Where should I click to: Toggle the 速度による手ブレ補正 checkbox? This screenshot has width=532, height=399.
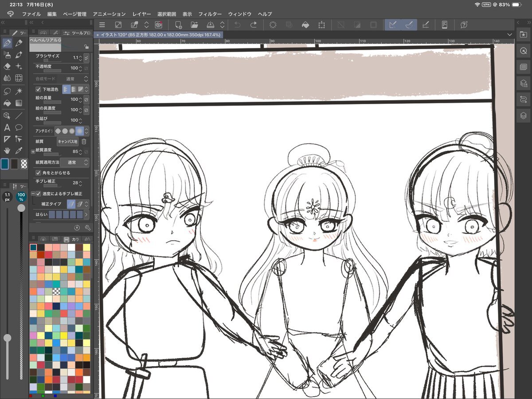click(x=38, y=194)
